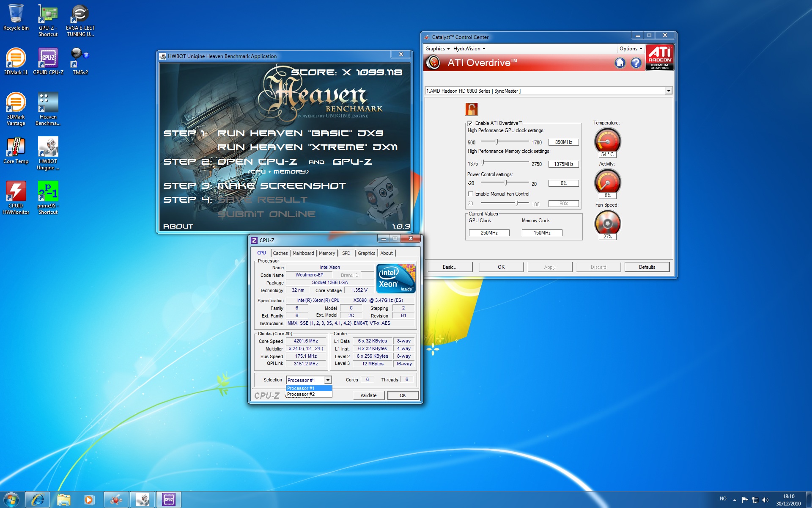Screen dimensions: 812x508
Task: Select the TMSv2 desktop icon
Action: 80,61
